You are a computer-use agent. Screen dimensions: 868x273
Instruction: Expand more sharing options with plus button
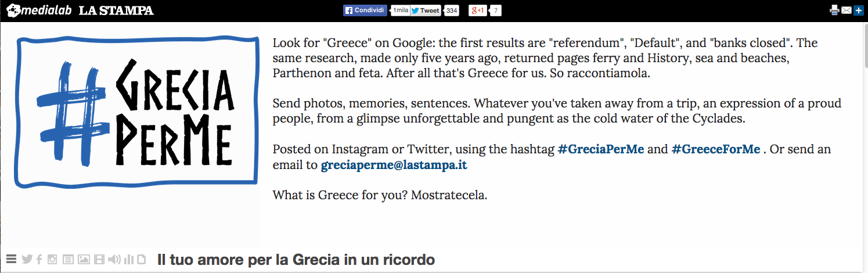858,10
